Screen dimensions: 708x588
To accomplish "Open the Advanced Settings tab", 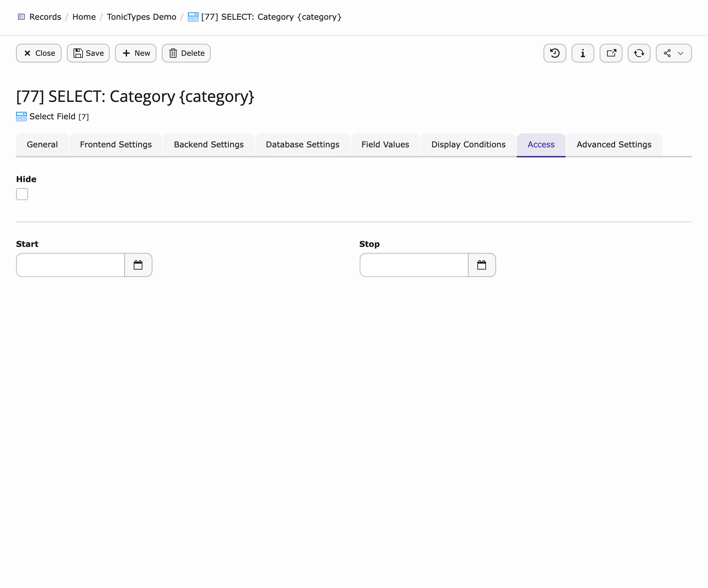I will 614,145.
